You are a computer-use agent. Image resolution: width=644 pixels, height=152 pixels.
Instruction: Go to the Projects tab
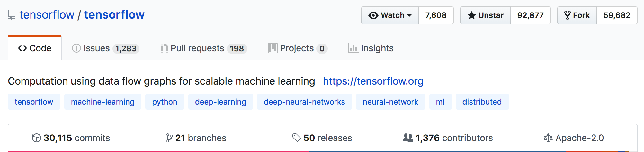[298, 48]
